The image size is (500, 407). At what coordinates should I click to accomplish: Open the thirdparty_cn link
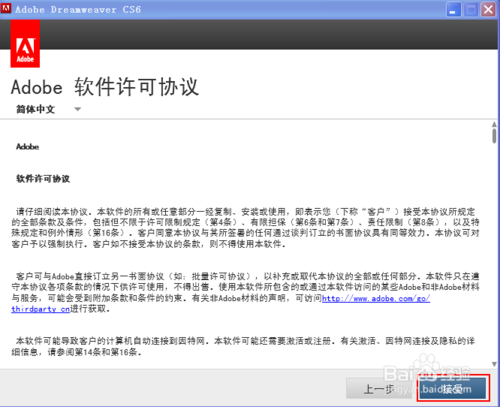(40, 309)
